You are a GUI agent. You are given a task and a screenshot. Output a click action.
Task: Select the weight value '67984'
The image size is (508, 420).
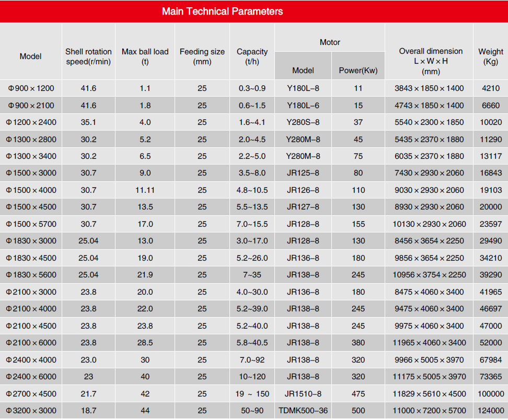coord(491,360)
